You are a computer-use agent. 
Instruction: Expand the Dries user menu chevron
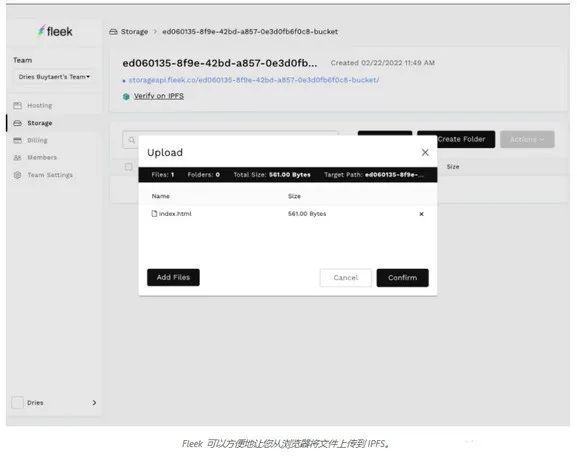coord(94,403)
